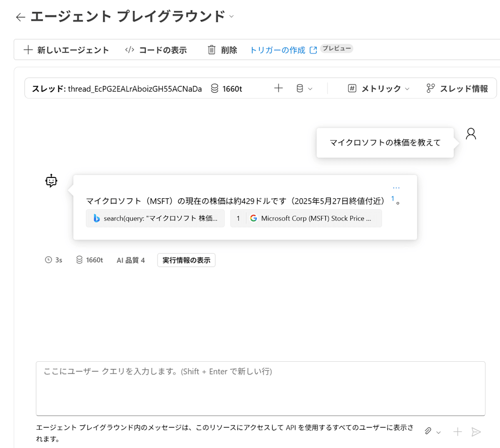
Task: Open the Bing search query chip
Action: point(155,218)
